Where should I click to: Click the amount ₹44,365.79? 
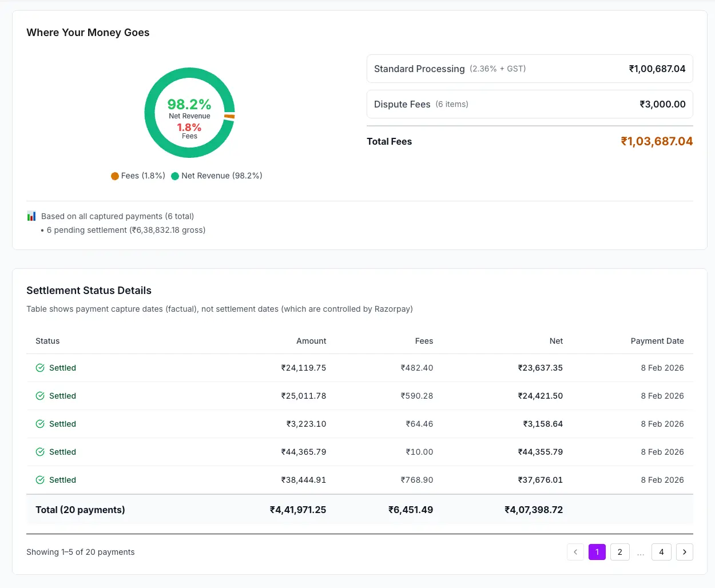[304, 452]
